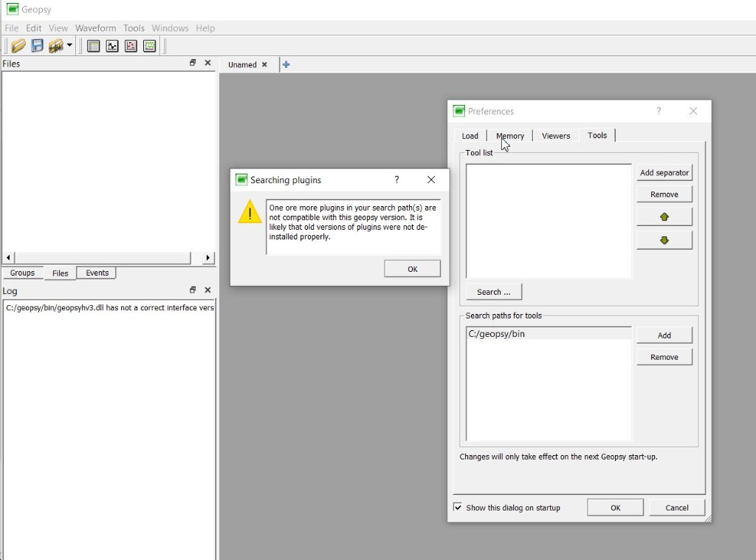The width and height of the screenshot is (756, 560).
Task: Click right arrow of Files horizontal scrollbar
Action: coord(207,258)
